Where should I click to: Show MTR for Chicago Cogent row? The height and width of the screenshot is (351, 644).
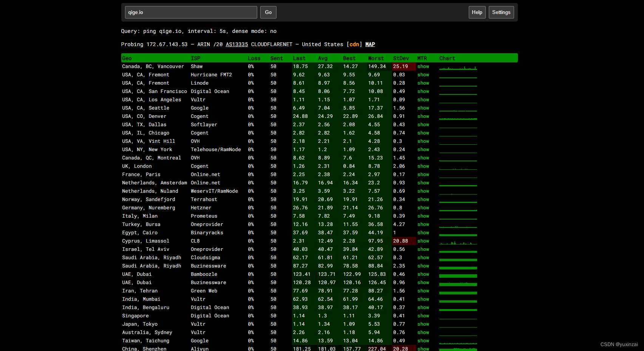coord(423,133)
